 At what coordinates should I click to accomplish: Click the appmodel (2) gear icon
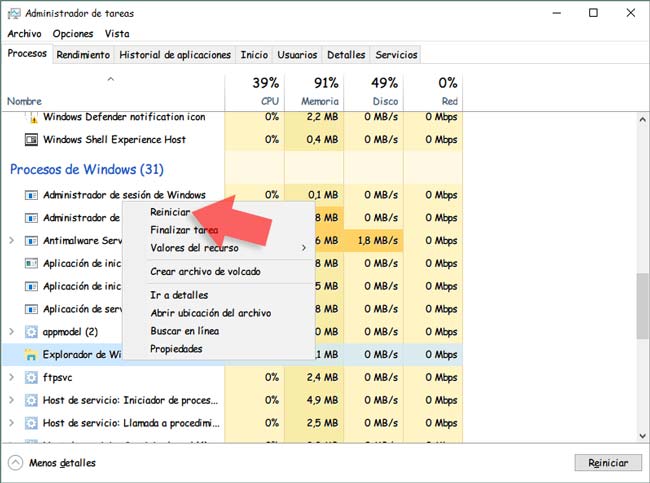(32, 332)
